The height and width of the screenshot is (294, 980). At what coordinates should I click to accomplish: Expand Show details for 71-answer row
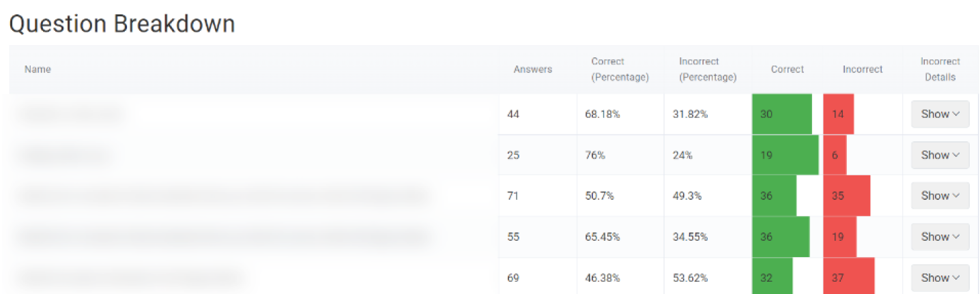940,196
